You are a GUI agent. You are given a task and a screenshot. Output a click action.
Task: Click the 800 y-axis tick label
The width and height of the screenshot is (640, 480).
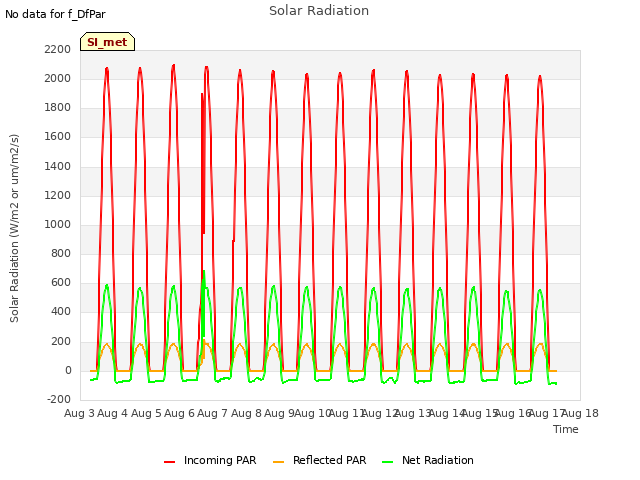tap(61, 253)
